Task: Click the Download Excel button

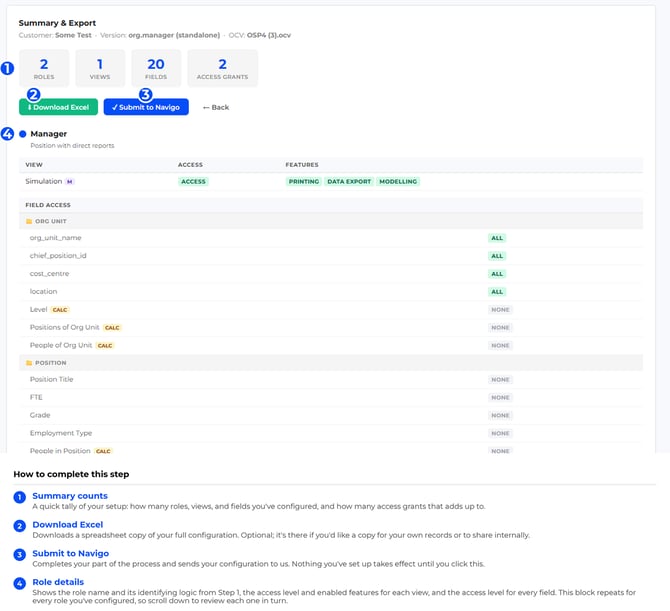Action: 58,107
